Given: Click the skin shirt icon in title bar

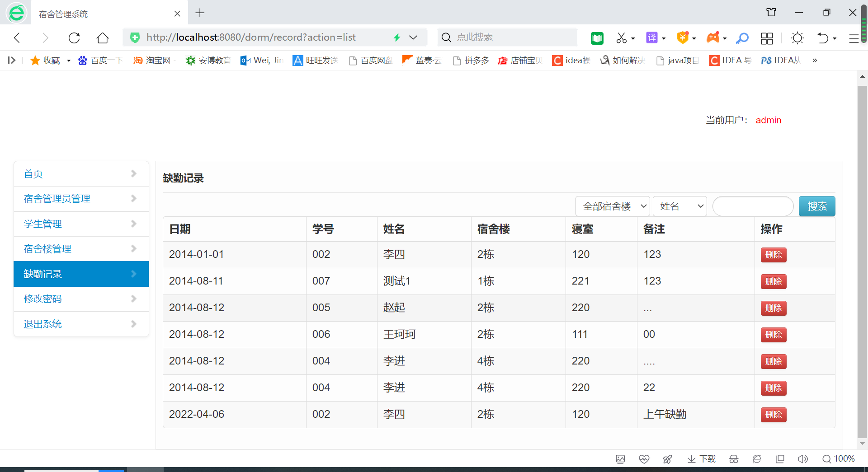Looking at the screenshot, I should [x=771, y=13].
